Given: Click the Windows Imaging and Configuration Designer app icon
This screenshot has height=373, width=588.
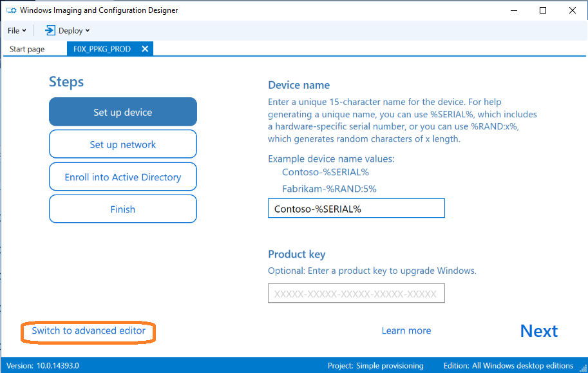Looking at the screenshot, I should coord(11,10).
